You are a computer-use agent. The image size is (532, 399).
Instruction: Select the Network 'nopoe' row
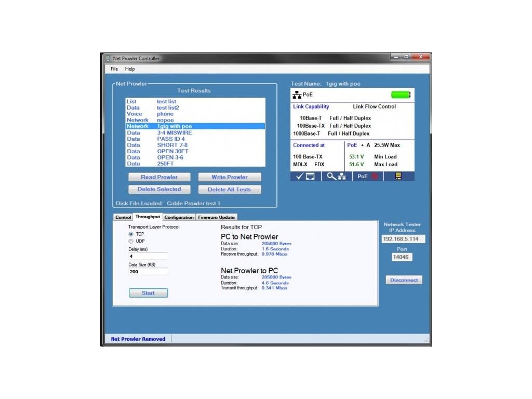click(195, 120)
